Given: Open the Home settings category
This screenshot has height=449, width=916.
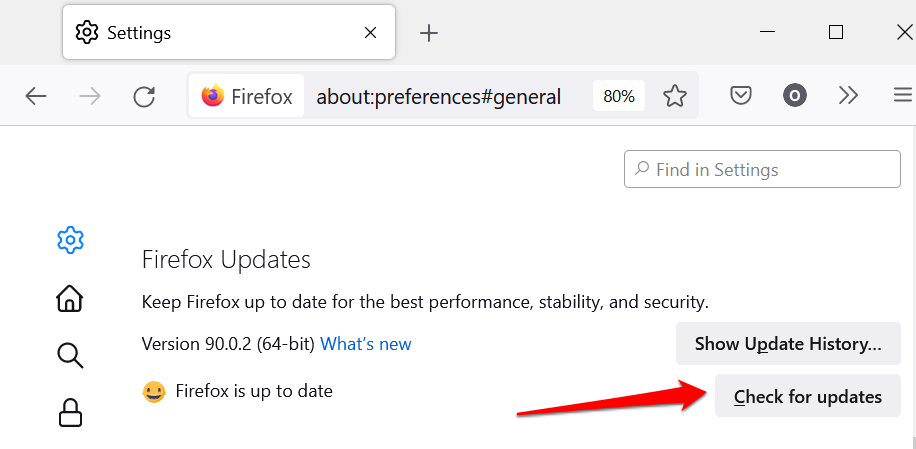Looking at the screenshot, I should 70,298.
